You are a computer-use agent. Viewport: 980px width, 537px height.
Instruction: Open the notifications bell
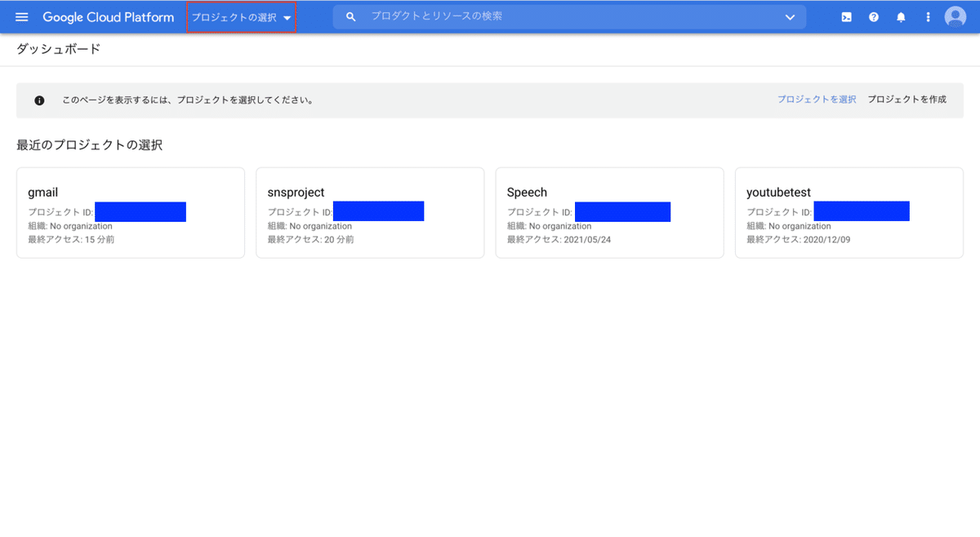[902, 17]
